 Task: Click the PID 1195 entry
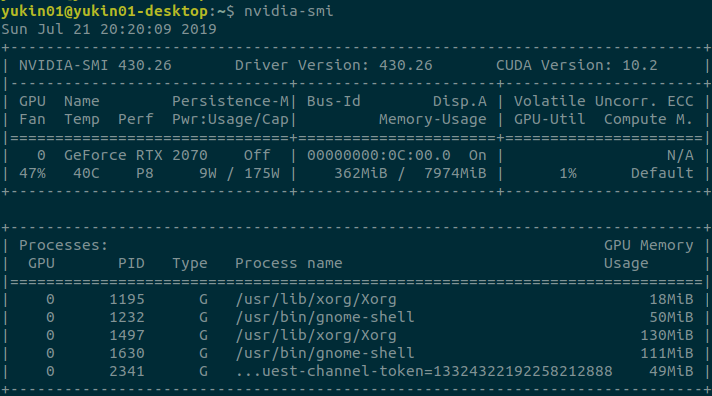coord(127,299)
